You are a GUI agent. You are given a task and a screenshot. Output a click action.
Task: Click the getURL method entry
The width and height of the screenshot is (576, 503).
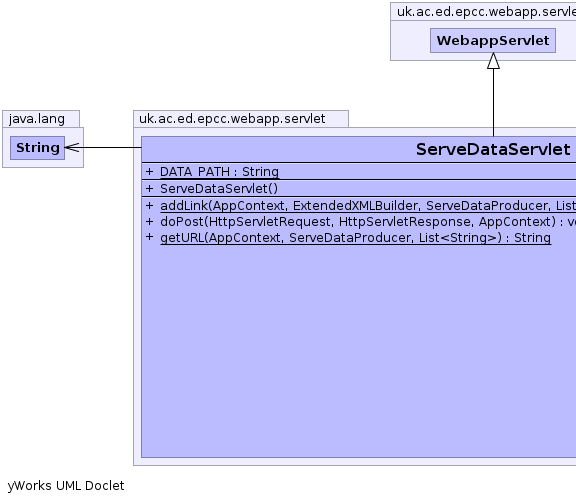(356, 238)
